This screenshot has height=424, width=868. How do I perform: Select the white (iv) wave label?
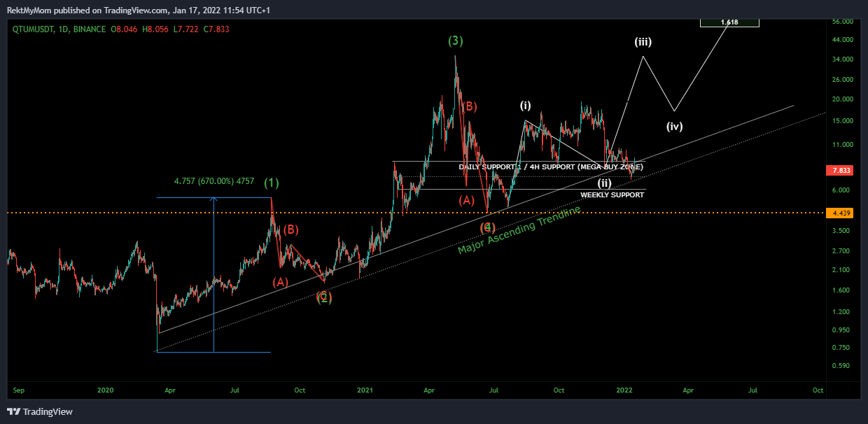[674, 127]
